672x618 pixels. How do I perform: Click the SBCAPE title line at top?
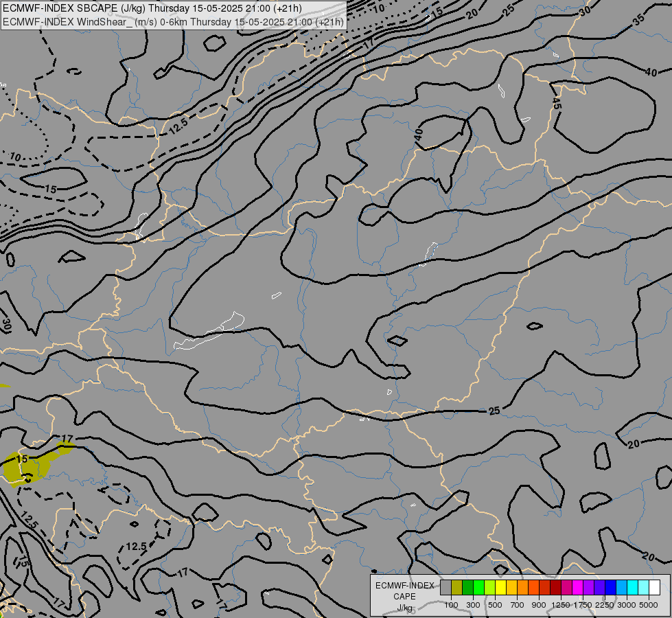coord(152,8)
